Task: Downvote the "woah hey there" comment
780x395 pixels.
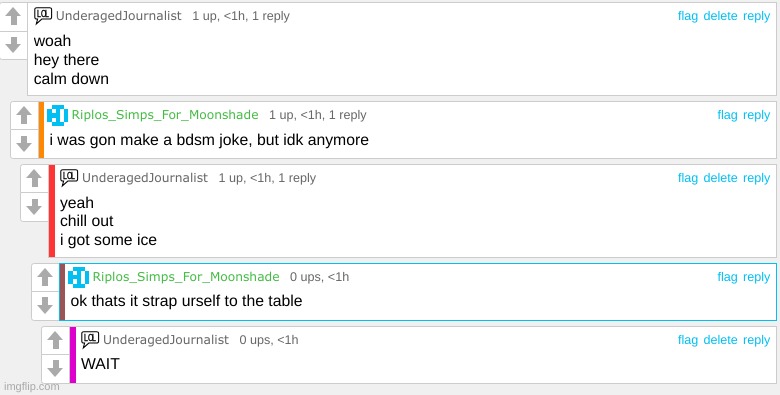Action: (x=13, y=45)
